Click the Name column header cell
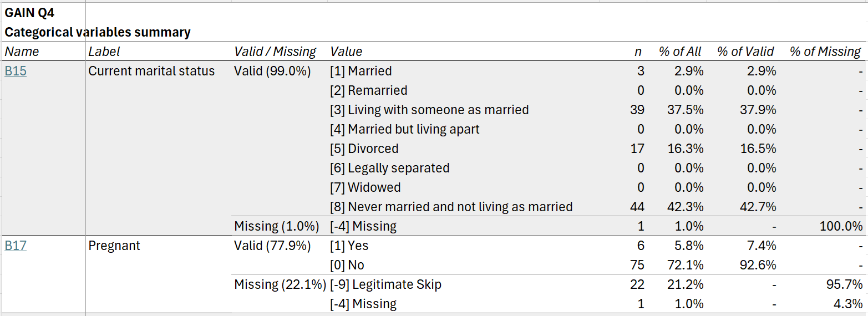 click(22, 52)
